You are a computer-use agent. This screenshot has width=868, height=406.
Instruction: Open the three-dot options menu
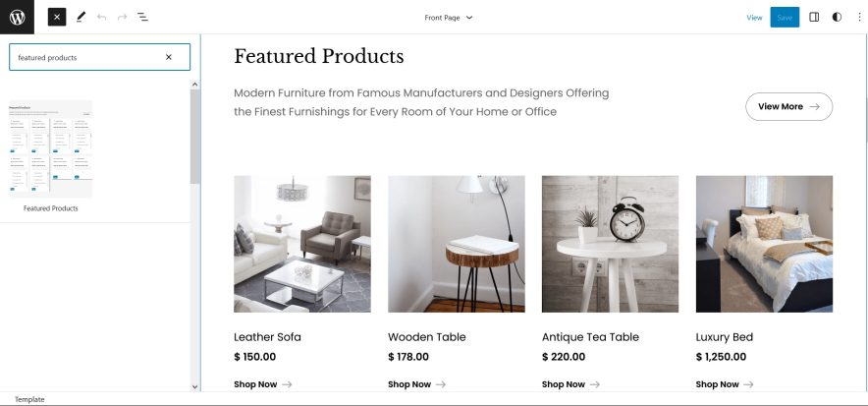pos(857,17)
